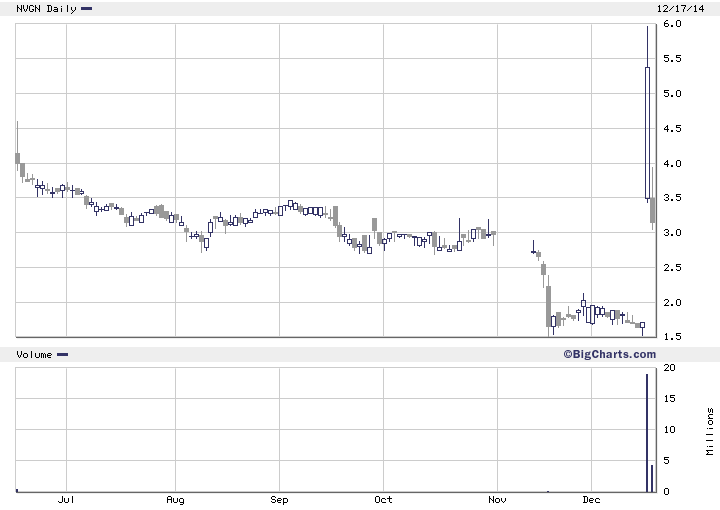Click the 2.5 price axis label
The height and width of the screenshot is (510, 720).
(672, 268)
